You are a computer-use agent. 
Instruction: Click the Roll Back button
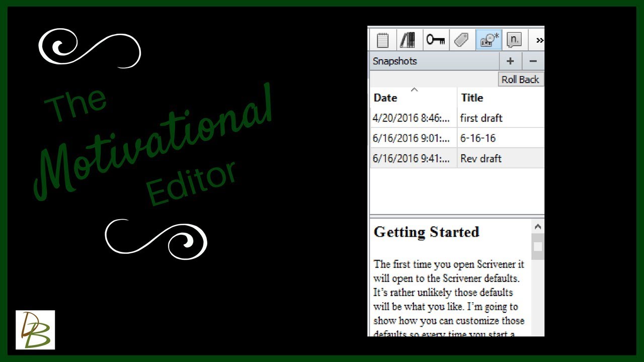[520, 79]
